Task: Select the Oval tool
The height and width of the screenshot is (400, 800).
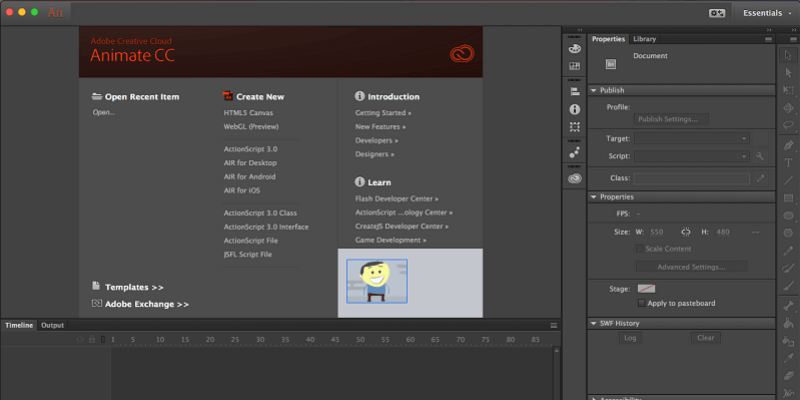Action: (788, 215)
